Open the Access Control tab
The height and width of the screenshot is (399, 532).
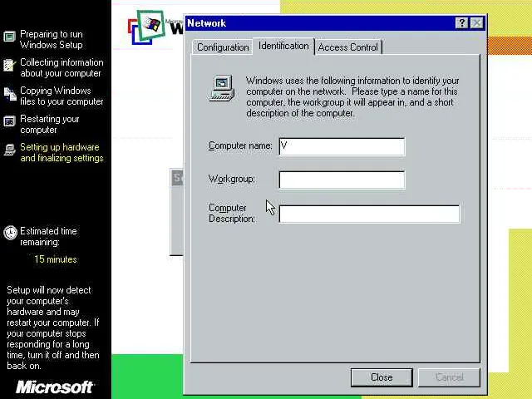(348, 47)
